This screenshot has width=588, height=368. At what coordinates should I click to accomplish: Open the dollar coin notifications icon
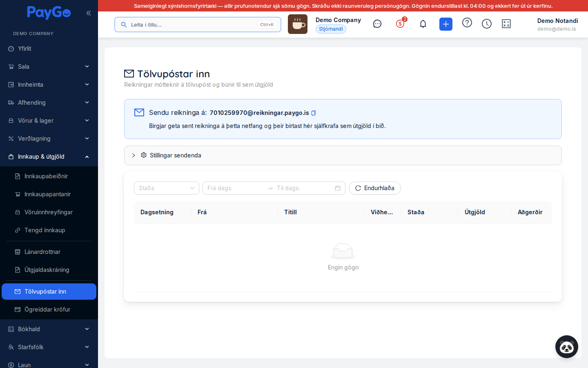point(400,24)
